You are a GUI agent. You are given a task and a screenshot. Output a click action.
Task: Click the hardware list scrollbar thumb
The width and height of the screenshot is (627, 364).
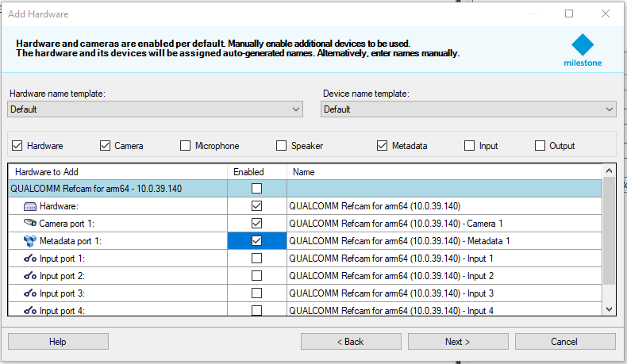(x=609, y=231)
